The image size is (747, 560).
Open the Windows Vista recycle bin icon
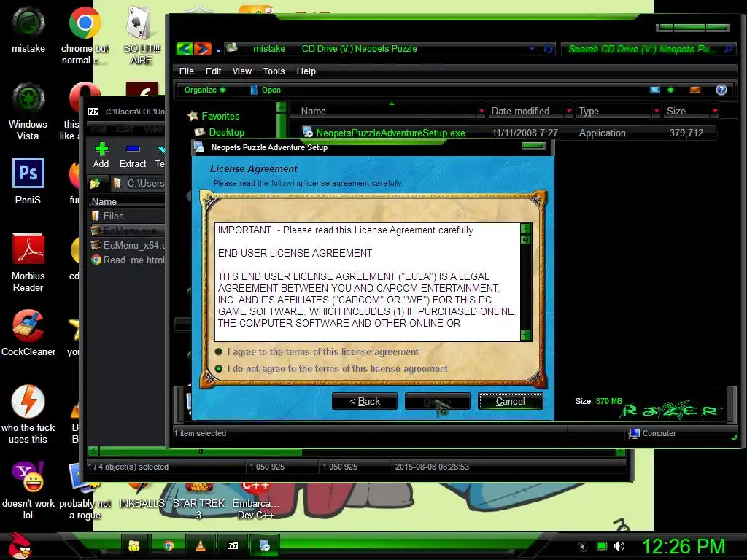pyautogui.click(x=28, y=98)
